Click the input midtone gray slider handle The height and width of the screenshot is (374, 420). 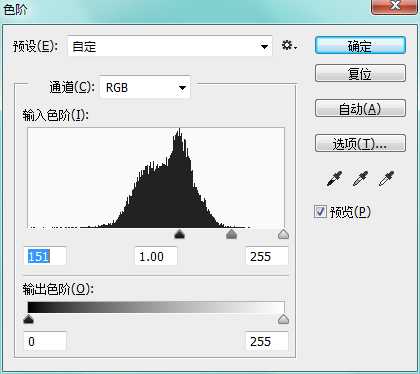coord(231,234)
